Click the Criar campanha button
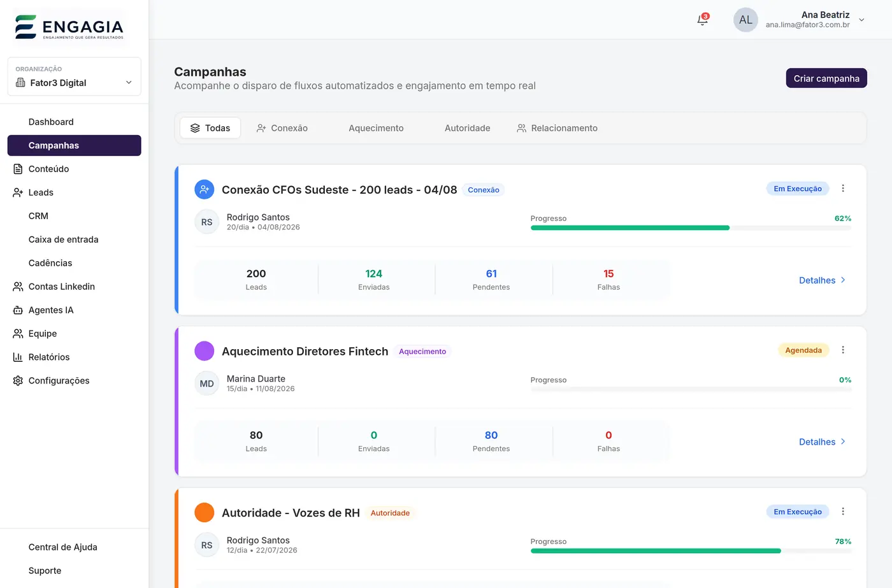The width and height of the screenshot is (892, 588). click(826, 78)
